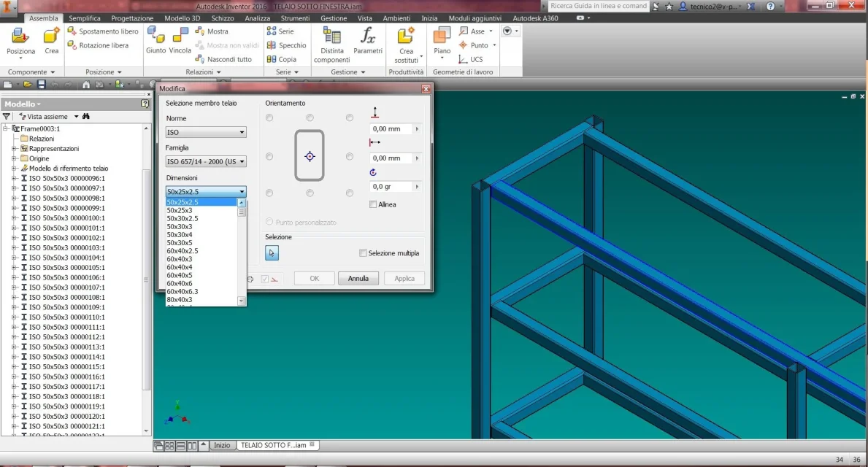Open the Norme ISO dropdown
The width and height of the screenshot is (868, 467).
pyautogui.click(x=205, y=132)
